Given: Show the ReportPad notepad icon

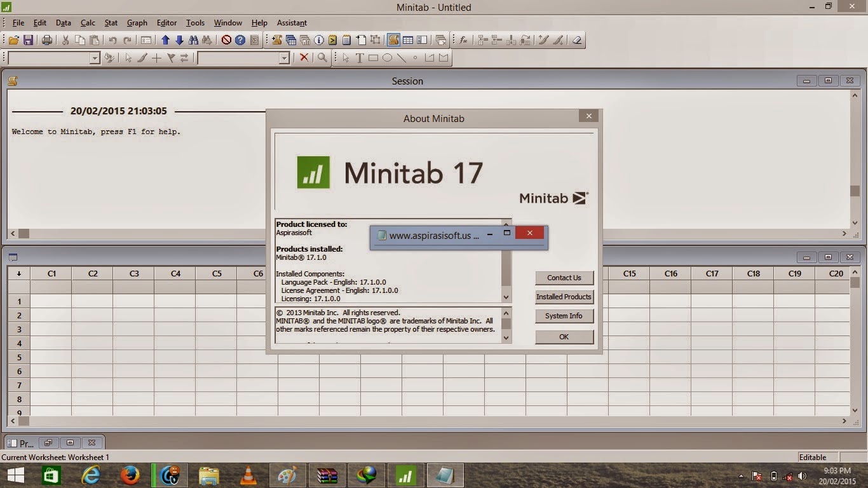Looking at the screenshot, I should click(347, 40).
